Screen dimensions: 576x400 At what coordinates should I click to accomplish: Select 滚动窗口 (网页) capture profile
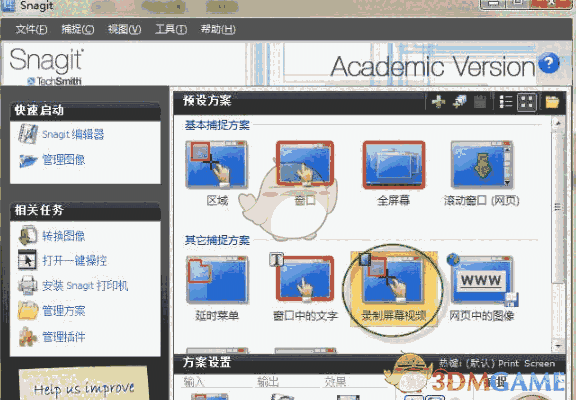tap(482, 174)
